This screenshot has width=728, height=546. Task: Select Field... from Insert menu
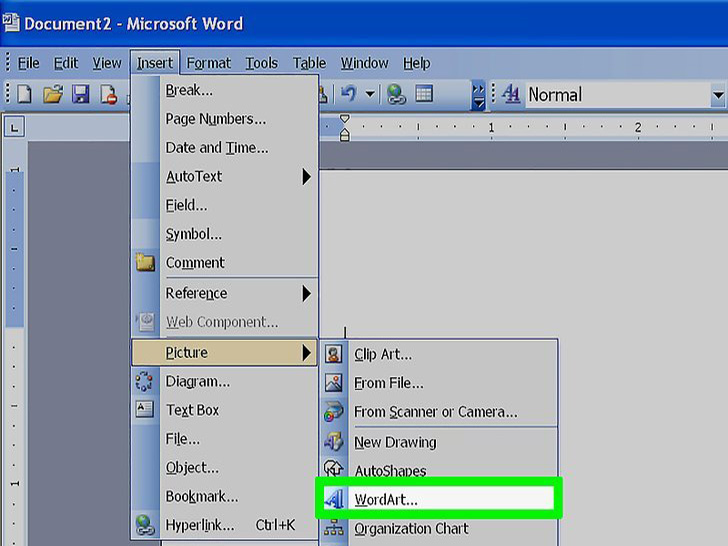[x=225, y=205]
